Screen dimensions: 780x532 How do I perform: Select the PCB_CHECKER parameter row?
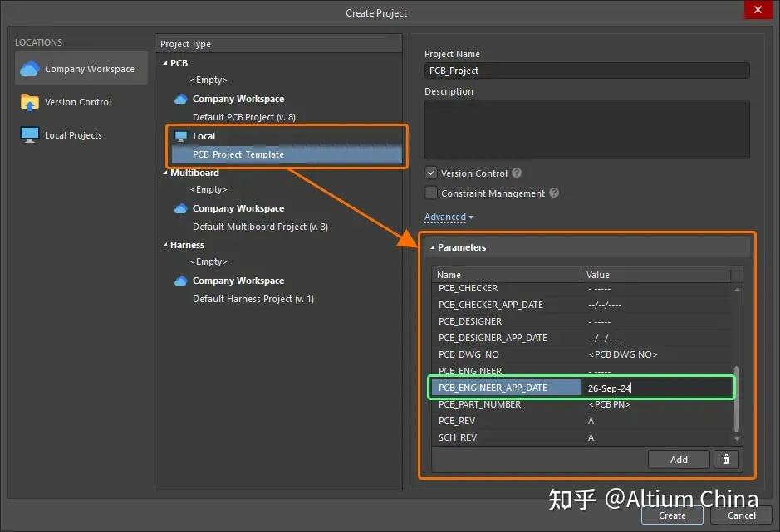582,288
